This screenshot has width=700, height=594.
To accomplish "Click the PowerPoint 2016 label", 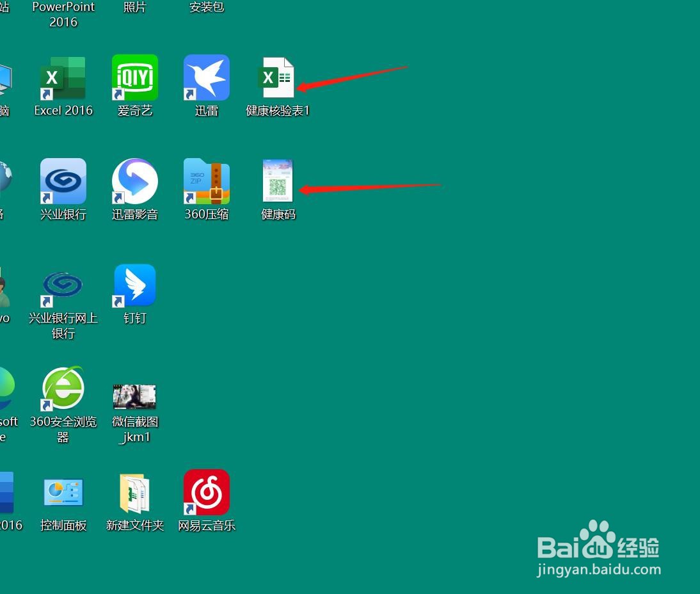I will [x=63, y=14].
